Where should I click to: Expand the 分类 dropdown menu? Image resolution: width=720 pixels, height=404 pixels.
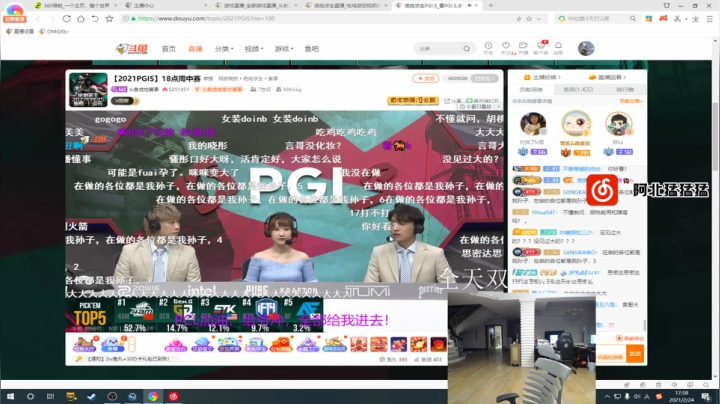tap(224, 49)
